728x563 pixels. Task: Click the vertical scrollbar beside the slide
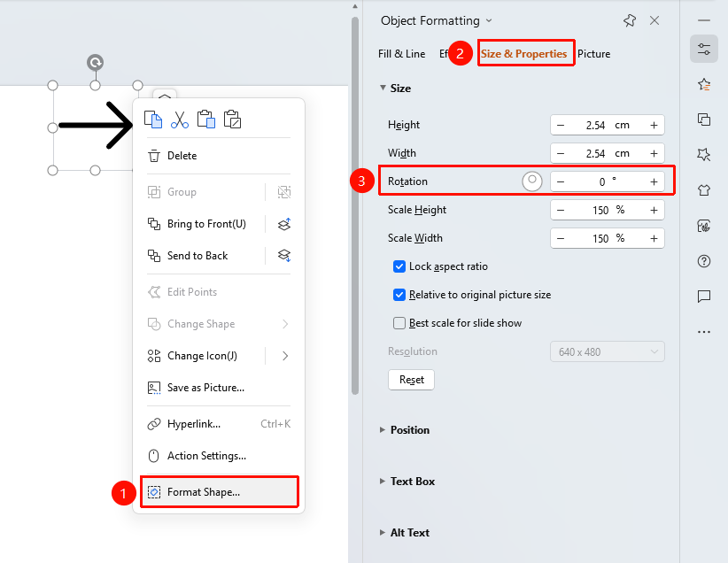point(355,204)
